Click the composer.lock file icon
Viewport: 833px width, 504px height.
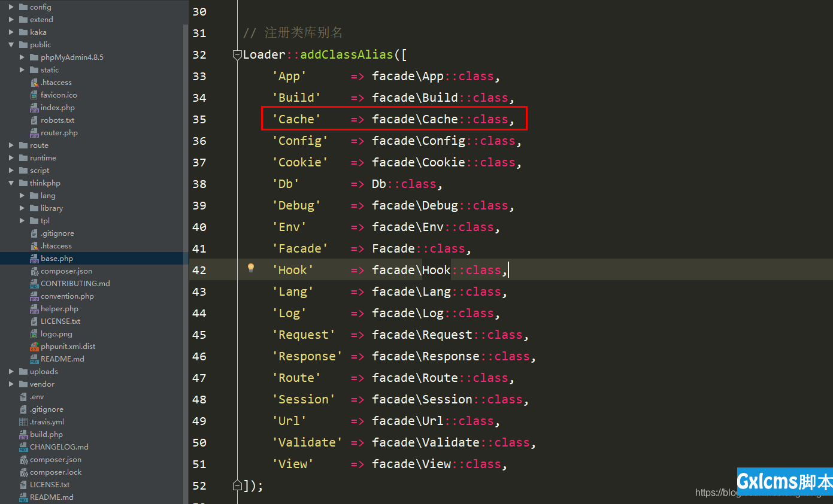(23, 472)
